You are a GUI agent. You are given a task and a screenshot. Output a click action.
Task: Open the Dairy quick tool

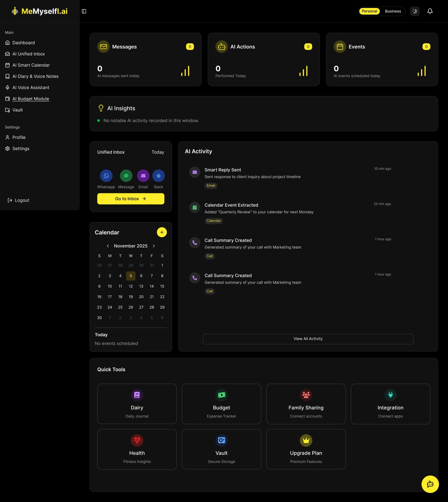coord(137,404)
